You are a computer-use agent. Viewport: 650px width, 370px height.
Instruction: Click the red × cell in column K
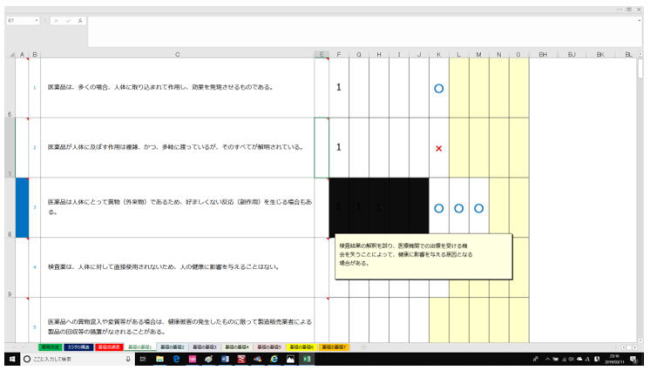439,148
